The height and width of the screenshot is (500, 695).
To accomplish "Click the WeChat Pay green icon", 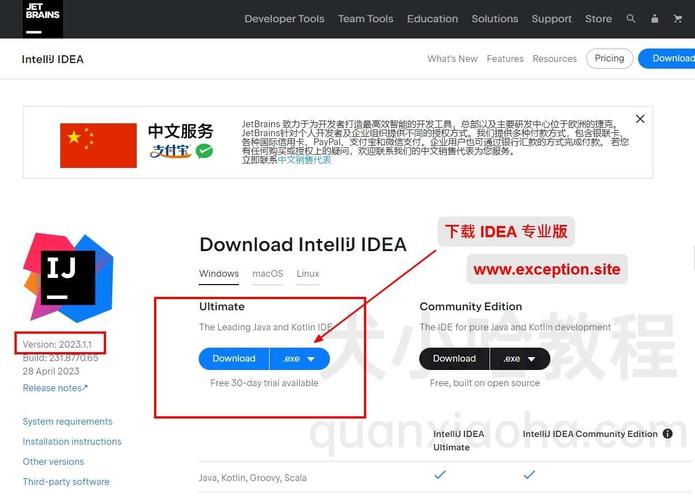I will [204, 151].
